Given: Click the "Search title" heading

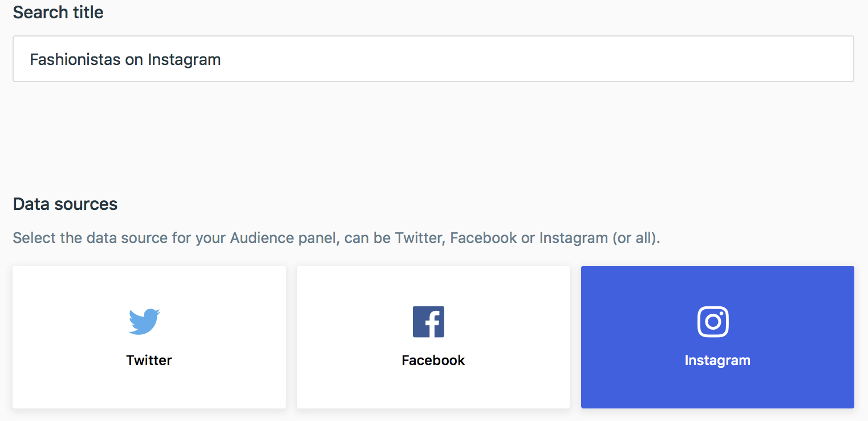Looking at the screenshot, I should click(x=58, y=13).
